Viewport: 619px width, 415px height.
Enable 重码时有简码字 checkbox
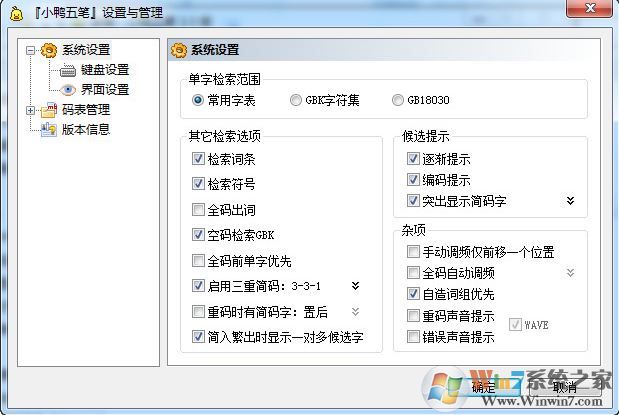(198, 312)
